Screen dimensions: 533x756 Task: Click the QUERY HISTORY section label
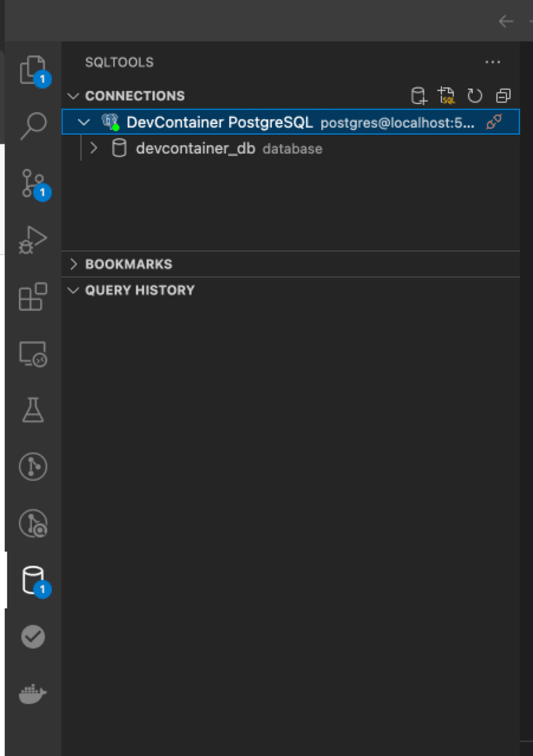coord(140,290)
